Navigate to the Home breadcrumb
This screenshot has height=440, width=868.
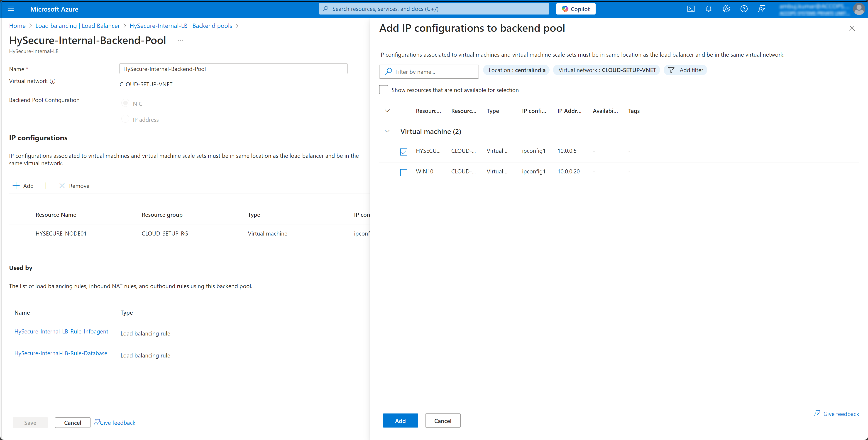tap(17, 26)
